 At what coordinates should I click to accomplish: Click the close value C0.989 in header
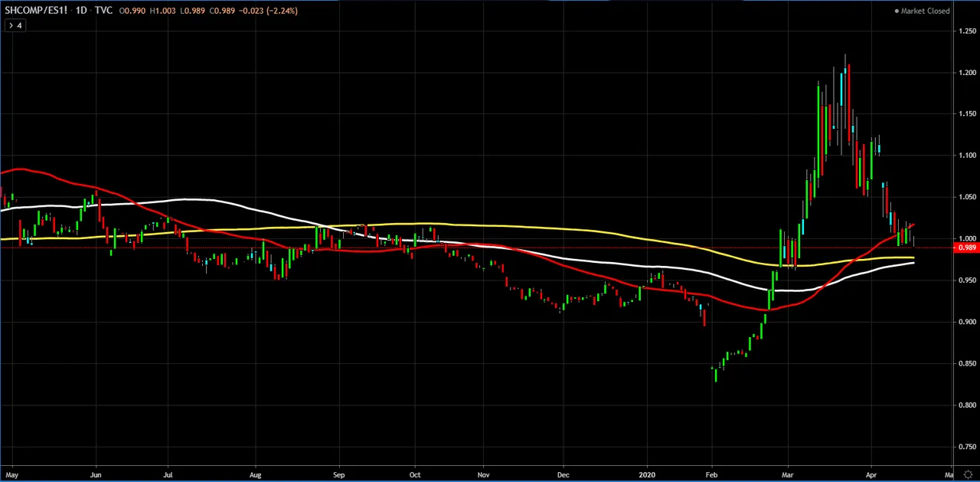(222, 11)
